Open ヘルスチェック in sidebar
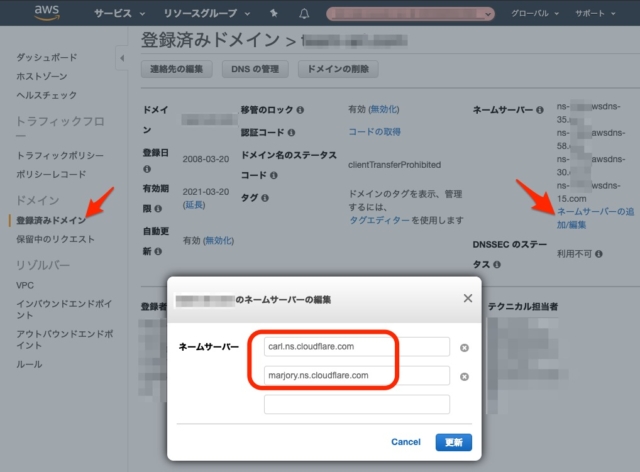The width and height of the screenshot is (640, 472). (x=47, y=95)
